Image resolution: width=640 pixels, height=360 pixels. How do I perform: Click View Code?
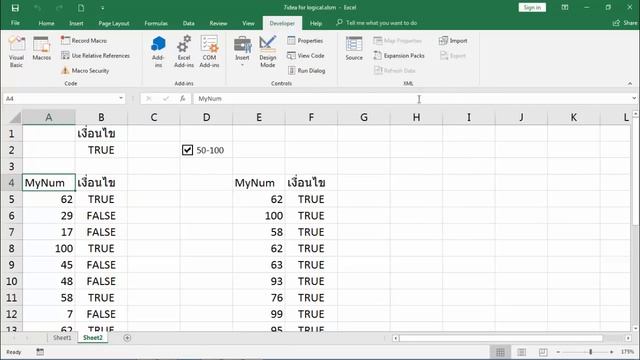coord(306,56)
